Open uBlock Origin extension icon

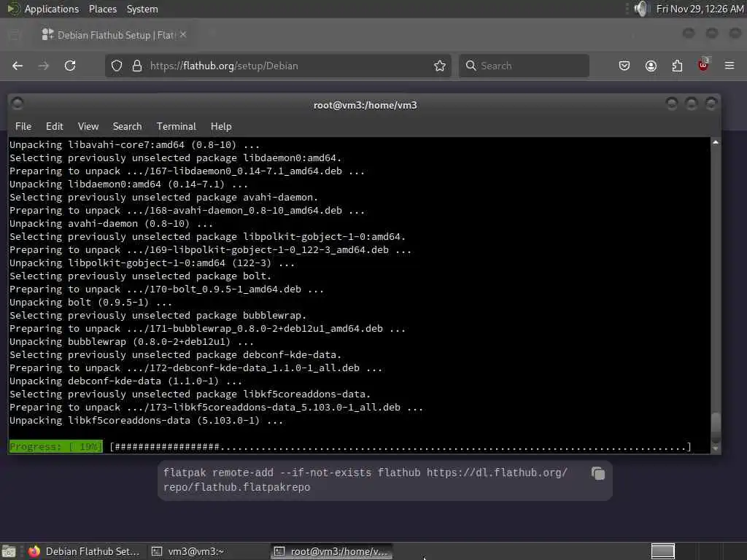[703, 65]
